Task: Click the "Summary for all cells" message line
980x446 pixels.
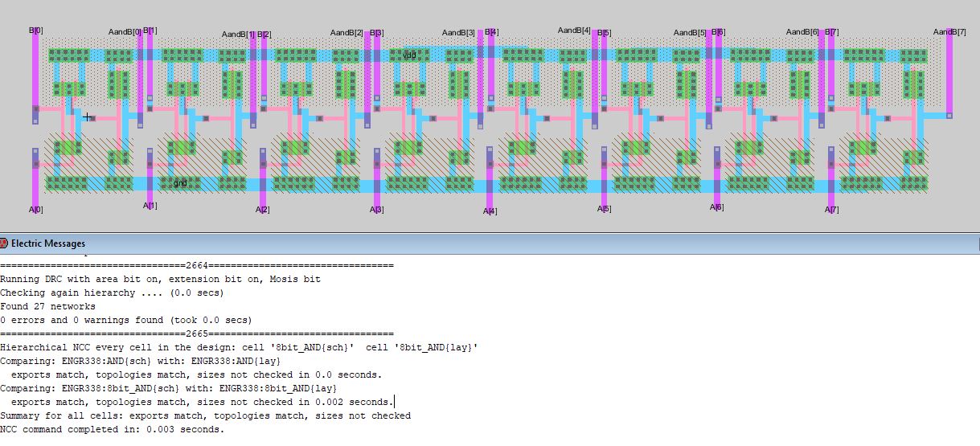Action: point(205,415)
